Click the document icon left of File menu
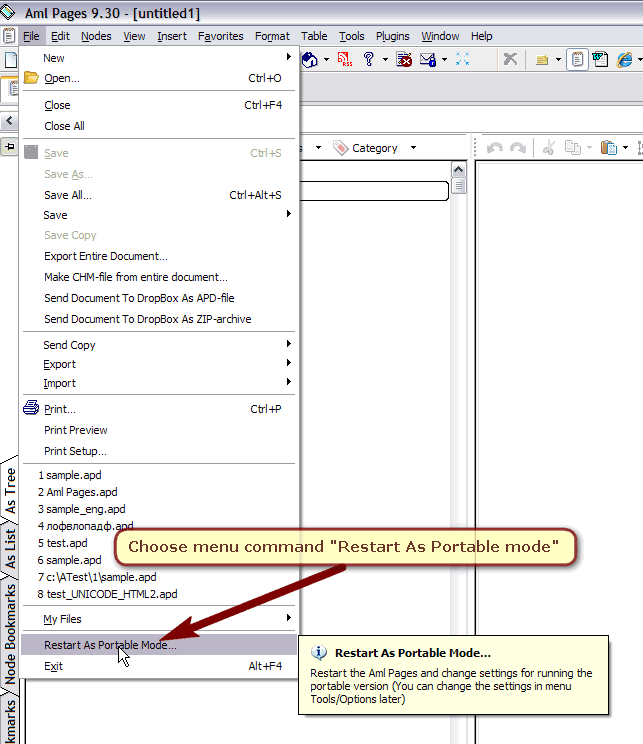This screenshot has height=744, width=643. click(x=9, y=36)
